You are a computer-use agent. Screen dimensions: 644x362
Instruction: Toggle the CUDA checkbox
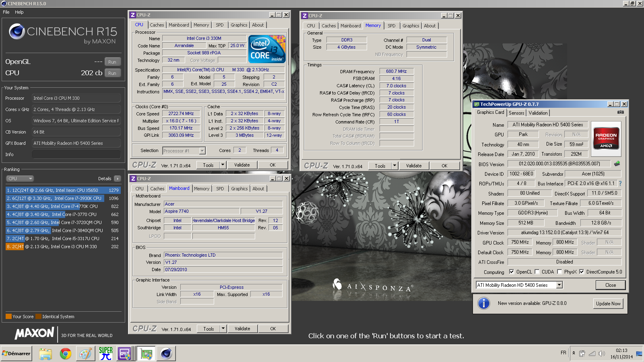click(537, 271)
